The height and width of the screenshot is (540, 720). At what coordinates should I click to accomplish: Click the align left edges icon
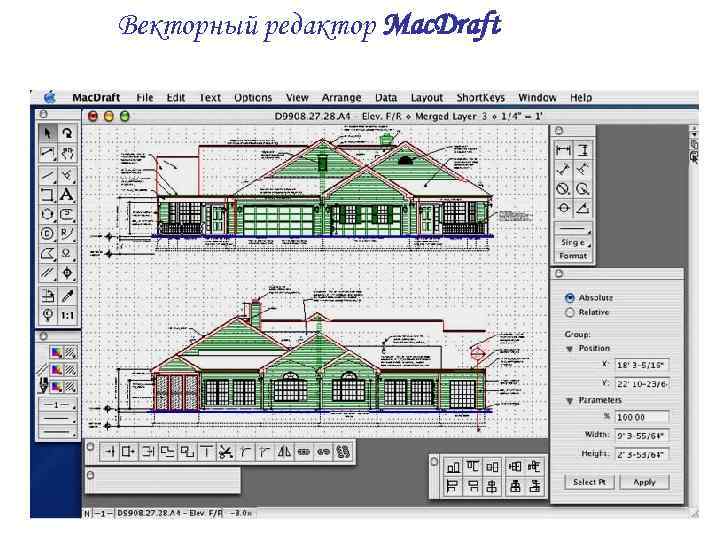coord(453,486)
